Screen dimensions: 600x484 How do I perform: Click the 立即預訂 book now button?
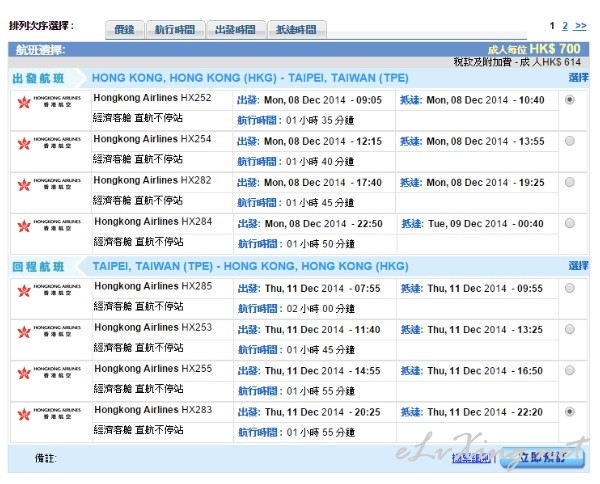542,457
